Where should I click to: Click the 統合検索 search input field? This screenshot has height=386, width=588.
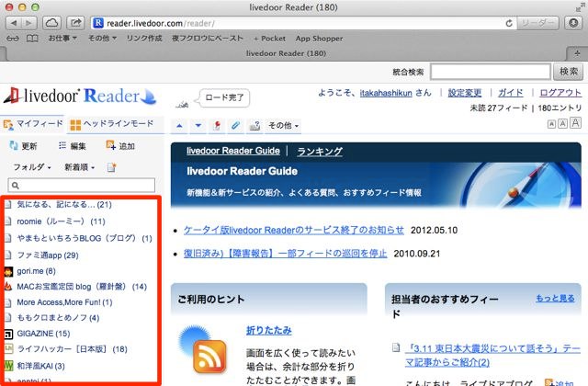coord(490,72)
